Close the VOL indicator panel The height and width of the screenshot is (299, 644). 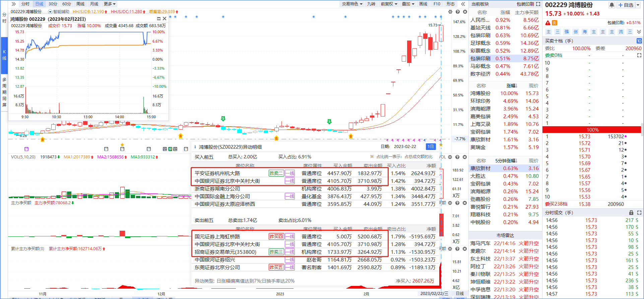point(465,157)
